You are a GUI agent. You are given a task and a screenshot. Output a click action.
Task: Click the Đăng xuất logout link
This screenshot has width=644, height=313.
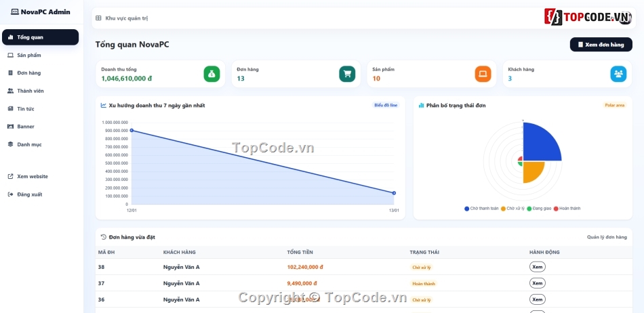[40, 194]
